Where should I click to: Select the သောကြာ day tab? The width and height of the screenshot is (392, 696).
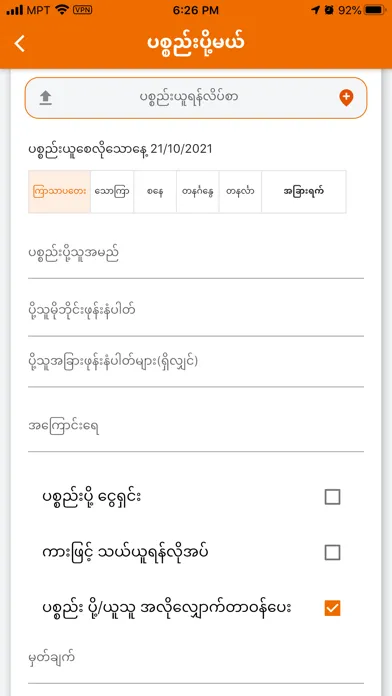[112, 192]
